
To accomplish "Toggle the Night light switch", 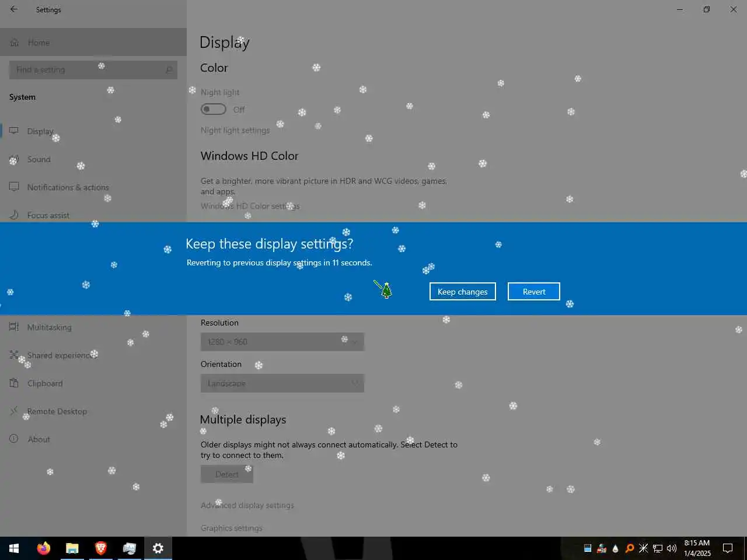I will [x=213, y=109].
